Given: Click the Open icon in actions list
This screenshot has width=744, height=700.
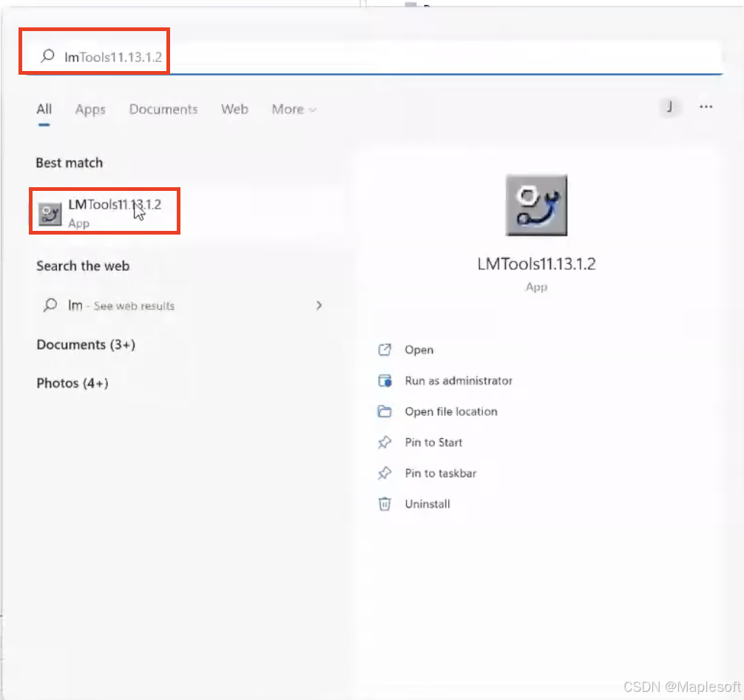Looking at the screenshot, I should (385, 350).
